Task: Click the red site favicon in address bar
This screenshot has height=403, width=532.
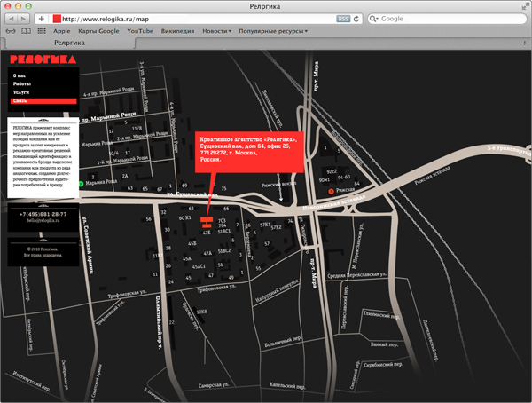Action: coord(58,19)
